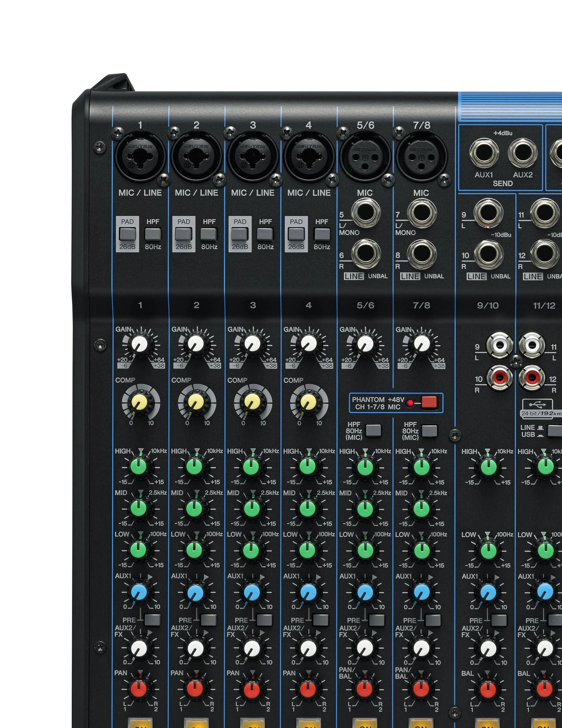Viewport: 562px width, 728px height.
Task: Click the red RCA input 10 R
Action: point(500,377)
